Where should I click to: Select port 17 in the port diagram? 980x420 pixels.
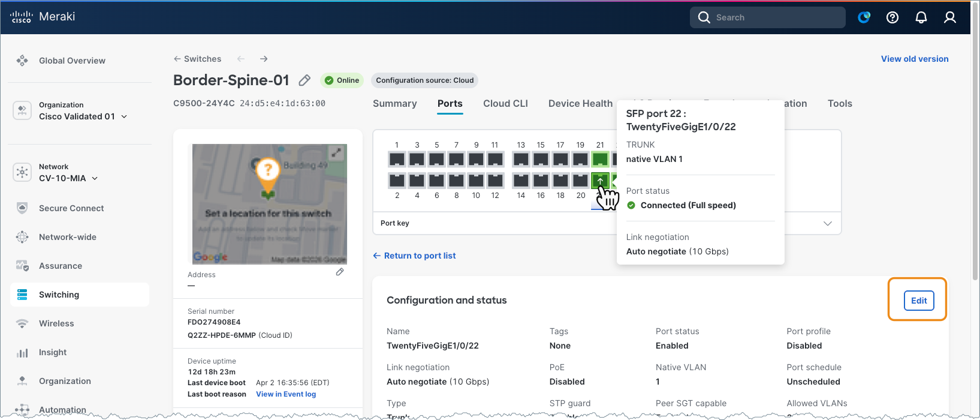[560, 160]
